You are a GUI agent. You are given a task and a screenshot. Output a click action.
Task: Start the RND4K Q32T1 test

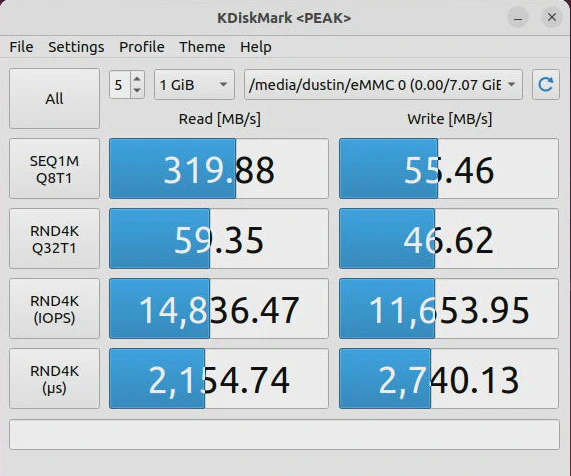tap(54, 239)
